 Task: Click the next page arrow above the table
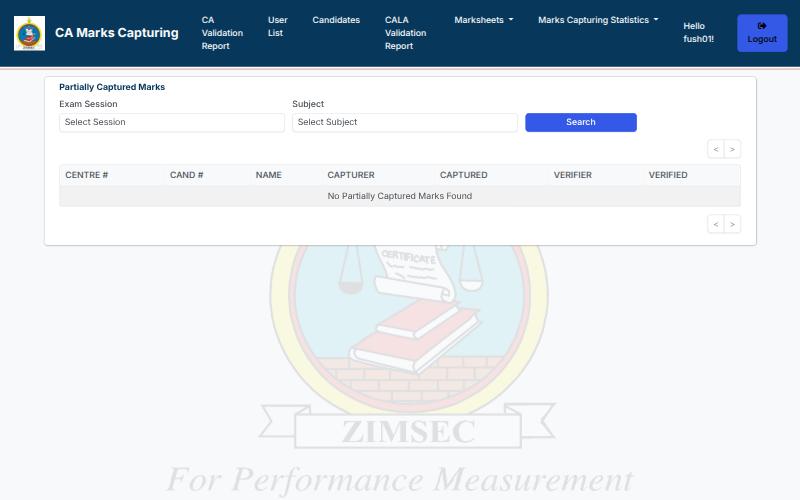[x=732, y=149]
